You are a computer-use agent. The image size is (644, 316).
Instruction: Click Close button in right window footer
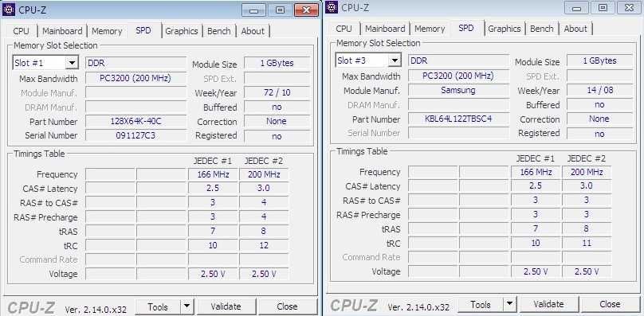[x=610, y=305]
